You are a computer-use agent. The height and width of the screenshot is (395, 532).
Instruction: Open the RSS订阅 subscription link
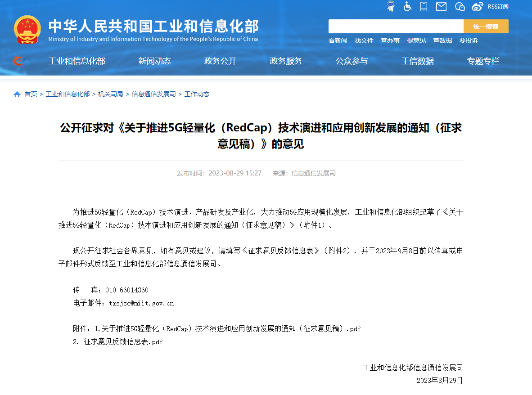498,6
